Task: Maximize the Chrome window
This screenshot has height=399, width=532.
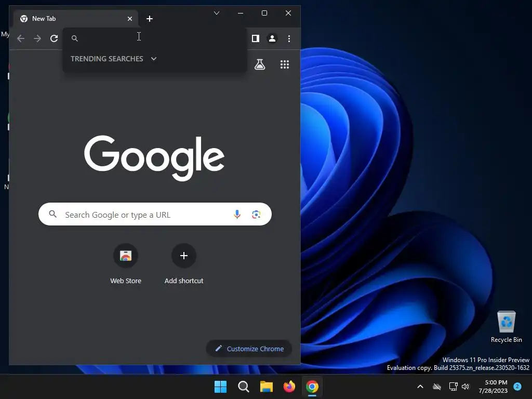Action: (x=264, y=13)
